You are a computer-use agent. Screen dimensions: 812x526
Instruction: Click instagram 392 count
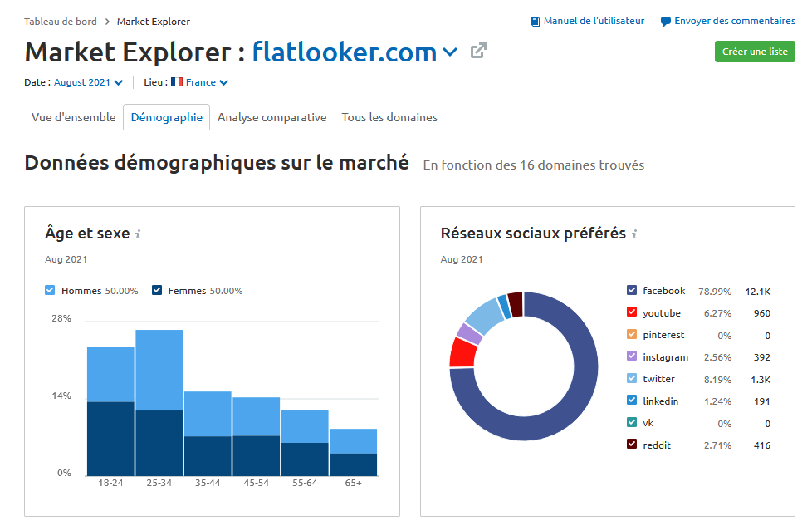point(761,357)
